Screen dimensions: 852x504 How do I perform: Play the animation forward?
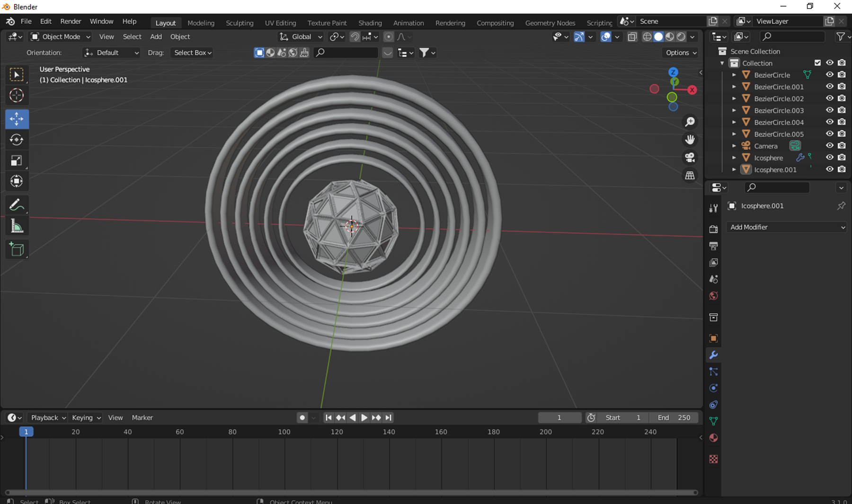click(x=364, y=417)
